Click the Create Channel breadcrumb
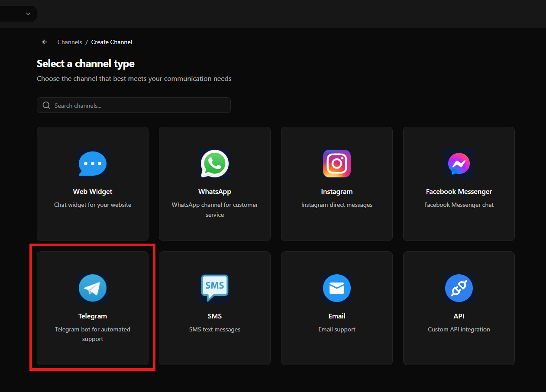Viewport: 546px width, 392px height. 112,42
